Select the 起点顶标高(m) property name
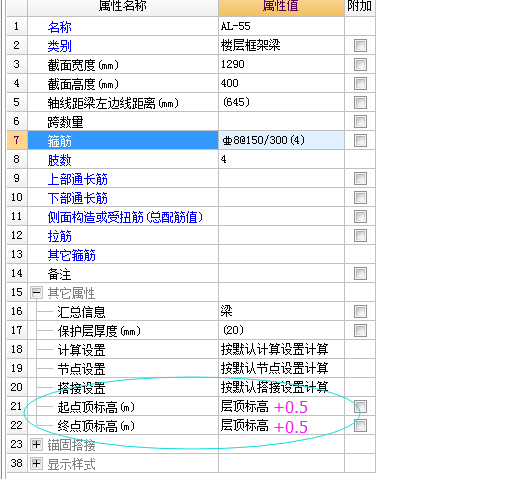 [96, 407]
